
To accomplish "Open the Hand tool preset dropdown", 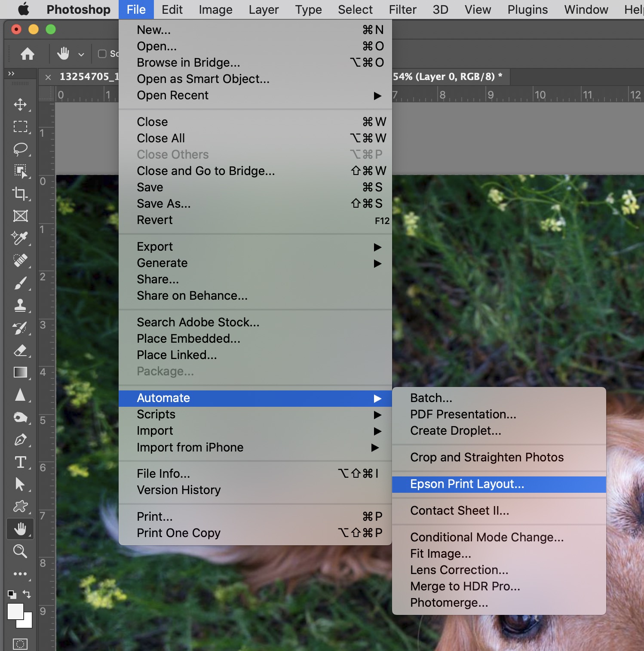I will click(81, 54).
